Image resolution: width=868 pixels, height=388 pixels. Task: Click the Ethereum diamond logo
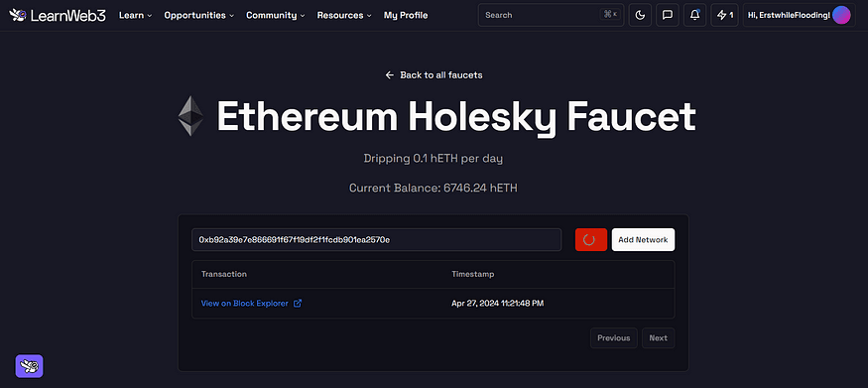pyautogui.click(x=191, y=116)
